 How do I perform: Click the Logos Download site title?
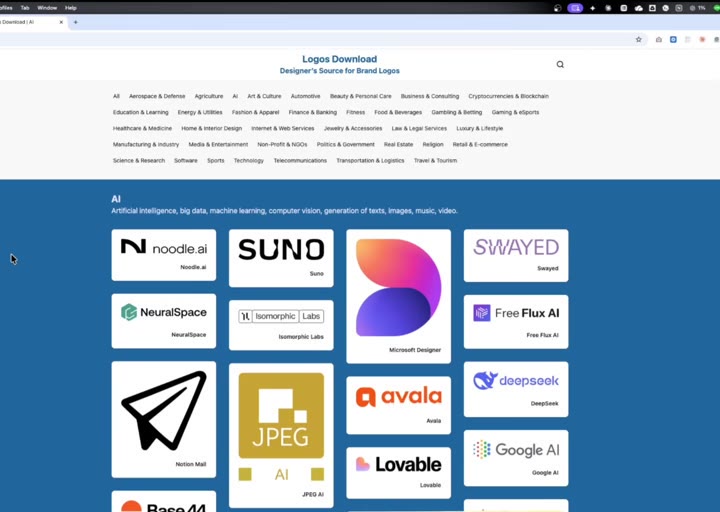pos(339,59)
